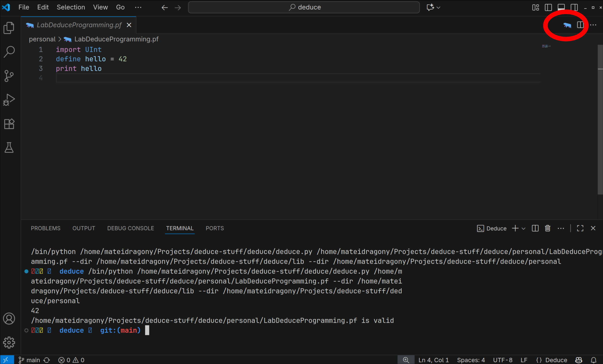Kill terminal with trash icon

(547, 228)
